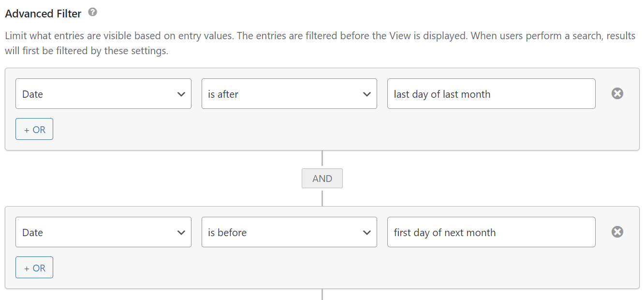
Task: Open the Date field dropdown in second filter
Action: coord(103,232)
